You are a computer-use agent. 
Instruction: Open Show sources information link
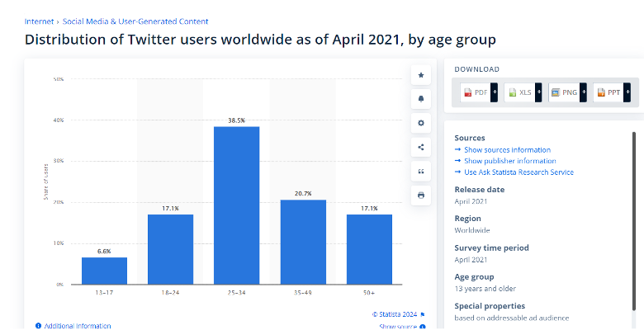(507, 150)
